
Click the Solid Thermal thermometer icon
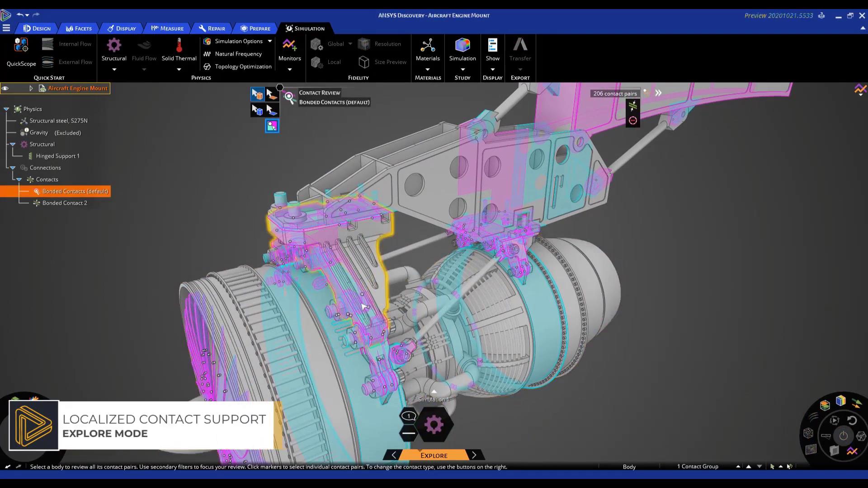(179, 45)
